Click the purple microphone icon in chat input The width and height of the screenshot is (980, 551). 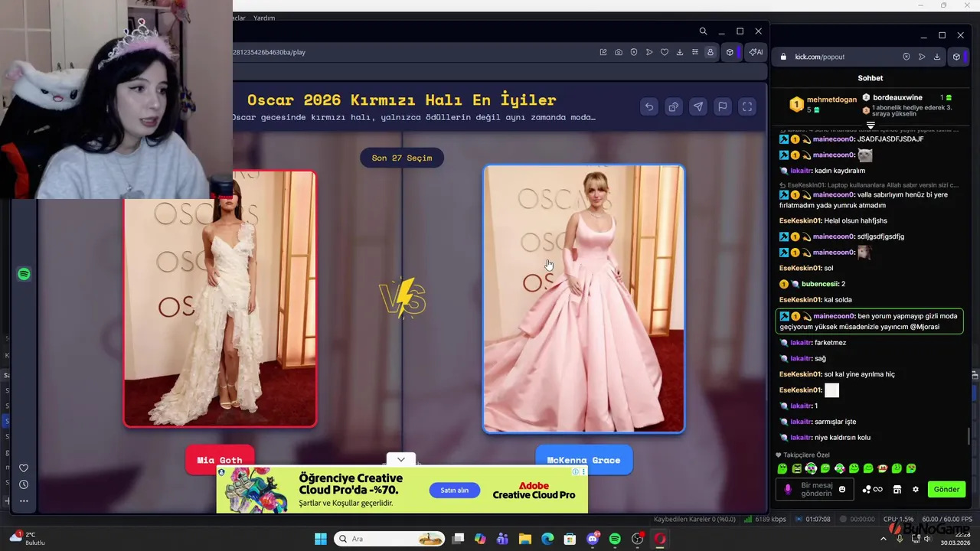coord(788,489)
